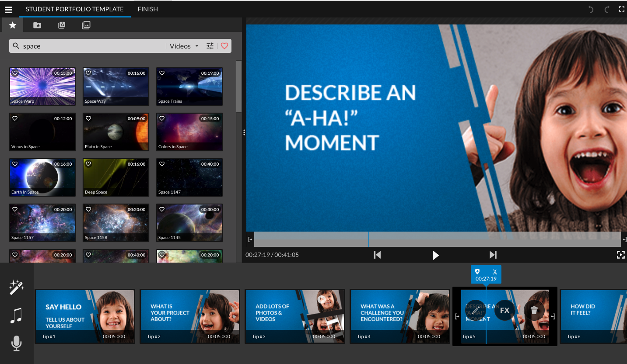
Task: Favorite the Space Way video
Action: pos(88,73)
